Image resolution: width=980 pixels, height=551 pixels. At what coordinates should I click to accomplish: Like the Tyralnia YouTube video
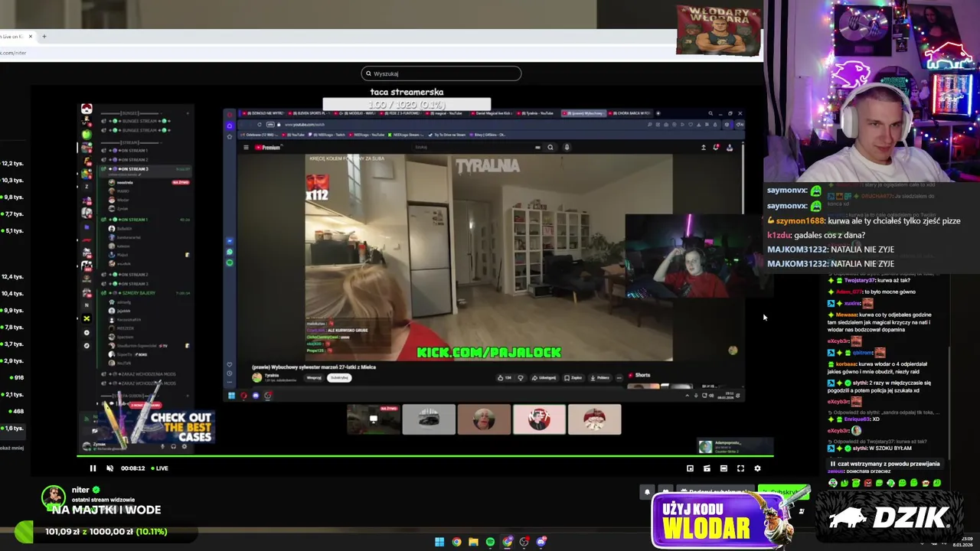(503, 377)
